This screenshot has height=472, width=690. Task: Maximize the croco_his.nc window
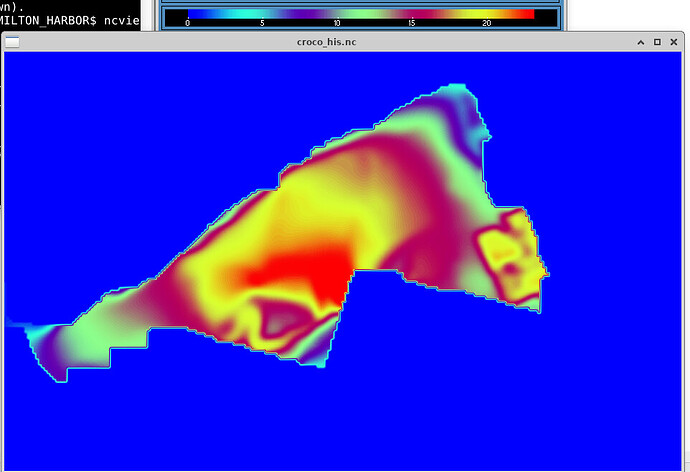(x=657, y=42)
